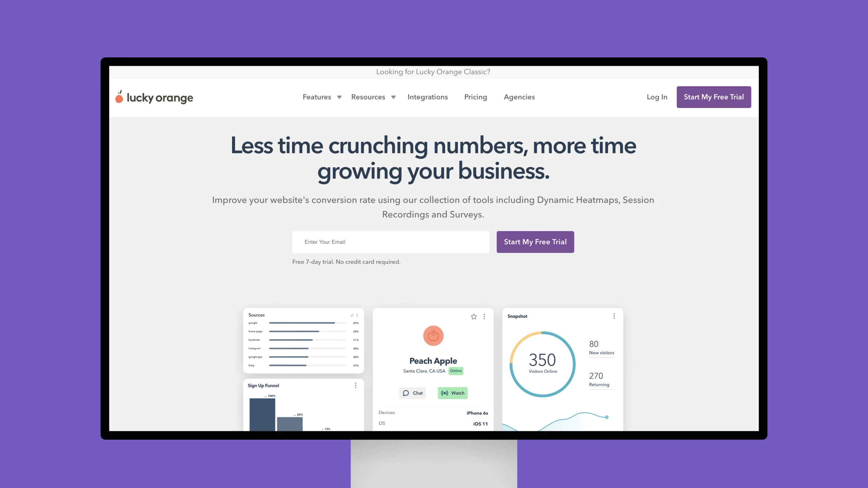Click the three-dot menu icon on middle card
This screenshot has height=488, width=868.
[x=484, y=316]
